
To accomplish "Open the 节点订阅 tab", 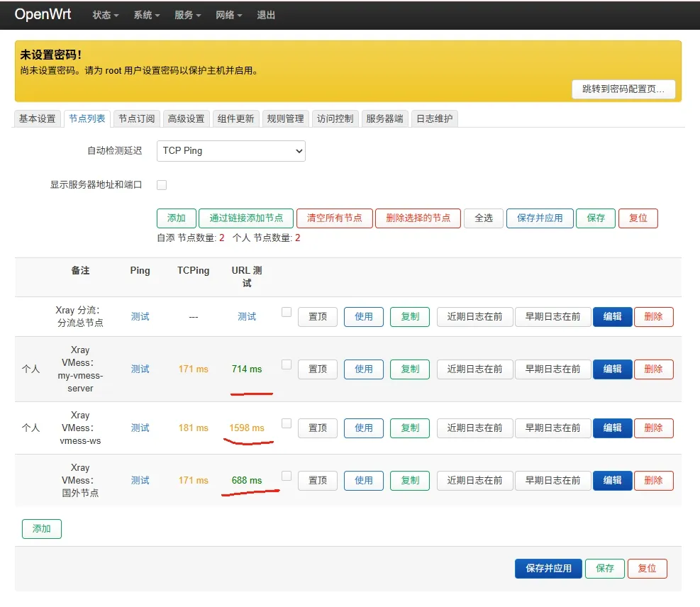I will 137,118.
